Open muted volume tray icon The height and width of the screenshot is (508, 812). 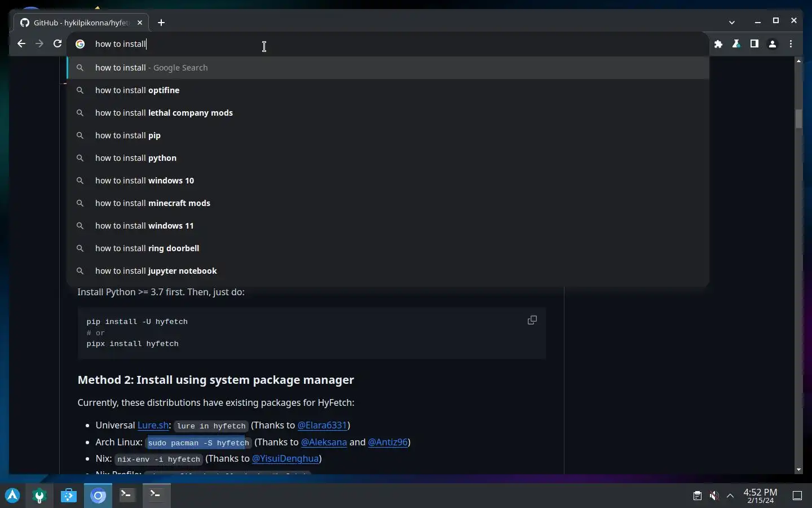pos(714,496)
